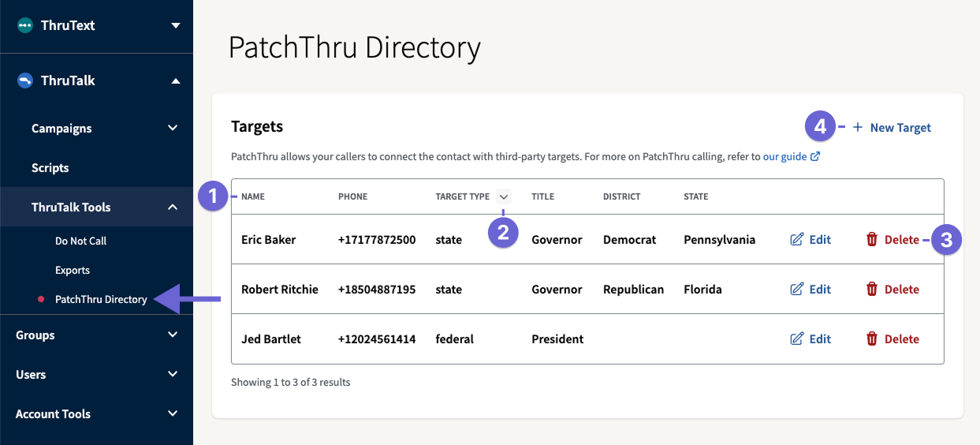The image size is (980, 445).
Task: Collapse the ThruTalk Tools chevron
Action: (173, 207)
